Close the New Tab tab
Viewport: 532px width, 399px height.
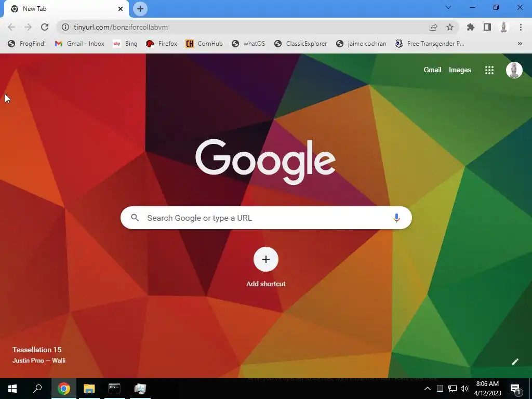pyautogui.click(x=121, y=9)
